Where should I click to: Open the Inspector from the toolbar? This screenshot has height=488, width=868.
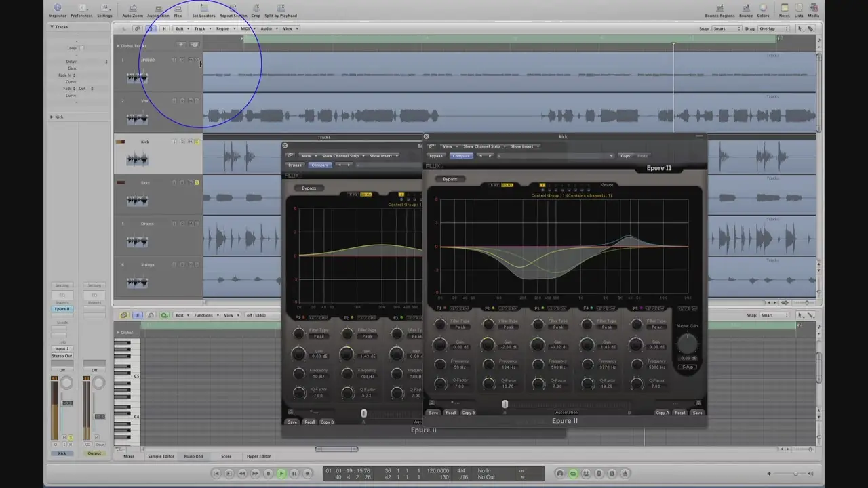pyautogui.click(x=58, y=10)
